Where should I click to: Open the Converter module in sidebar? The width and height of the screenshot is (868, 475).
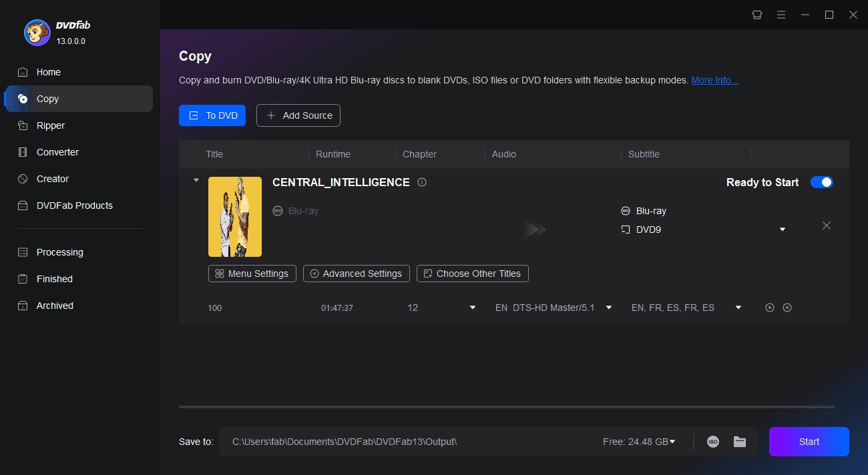tap(57, 152)
